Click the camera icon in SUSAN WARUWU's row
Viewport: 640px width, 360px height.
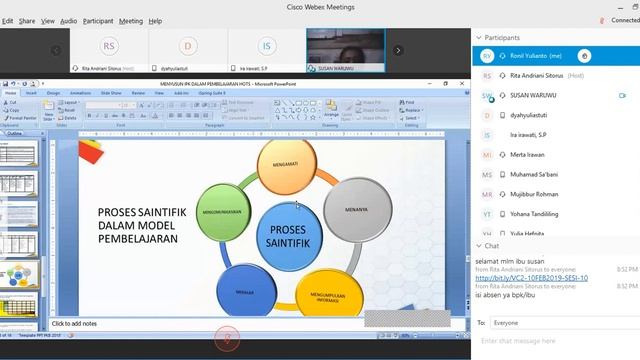pyautogui.click(x=622, y=96)
